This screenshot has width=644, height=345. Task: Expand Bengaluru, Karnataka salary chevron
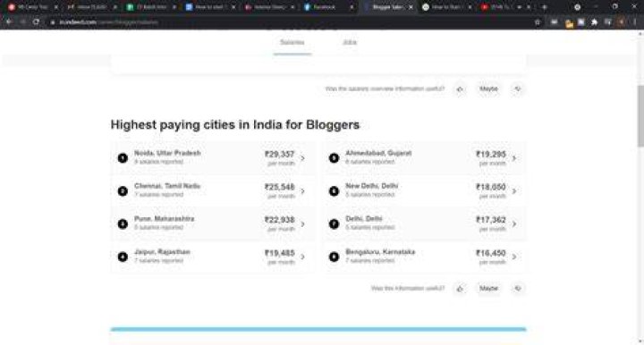click(x=514, y=257)
